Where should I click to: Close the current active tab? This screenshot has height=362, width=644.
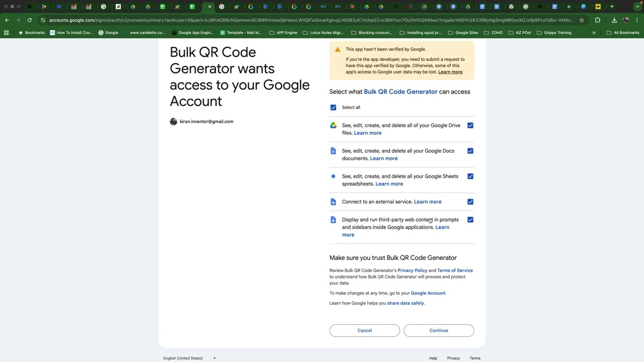(210, 7)
